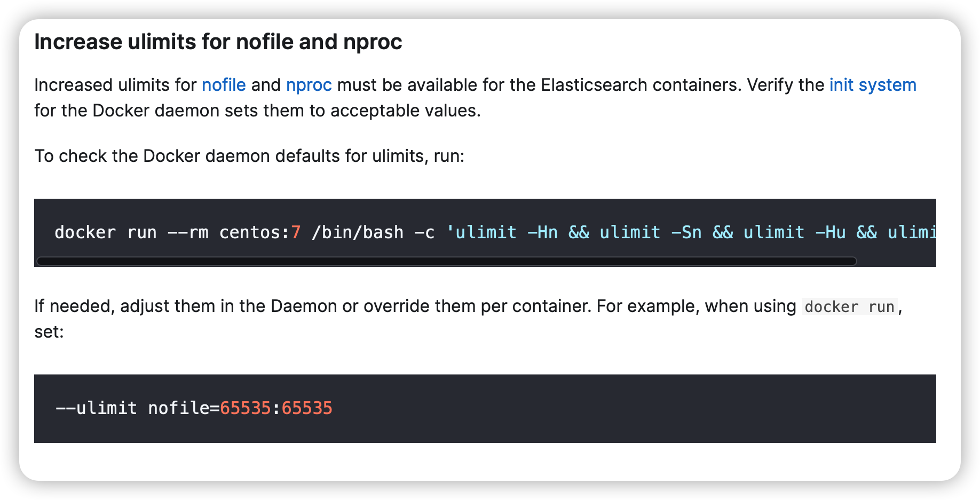The width and height of the screenshot is (980, 500).
Task: Click ulimit -Hn in the command
Action: pos(506,232)
